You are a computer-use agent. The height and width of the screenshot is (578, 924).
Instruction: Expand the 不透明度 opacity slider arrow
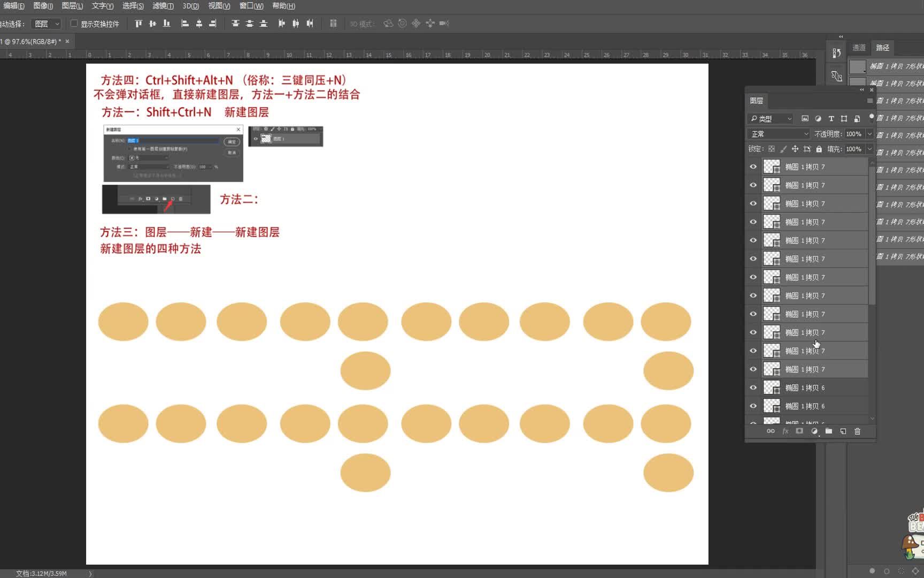click(870, 134)
